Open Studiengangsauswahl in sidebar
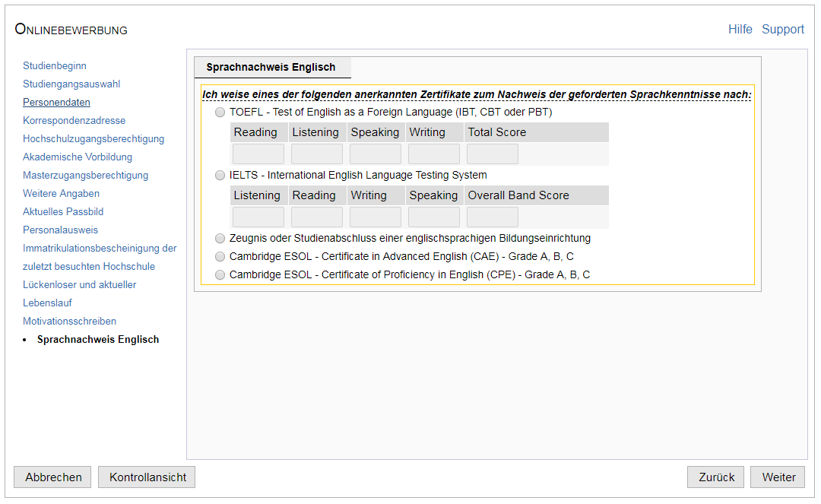 coord(71,84)
